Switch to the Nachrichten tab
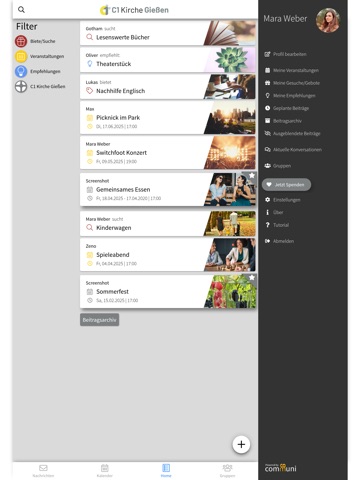Viewport: 360px width, 480px height. point(43,471)
